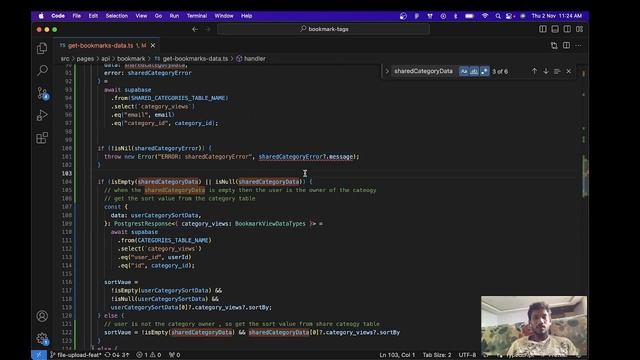Open the get-bookmarks-data.ts breadcrumb dropdown

pyautogui.click(x=191, y=59)
